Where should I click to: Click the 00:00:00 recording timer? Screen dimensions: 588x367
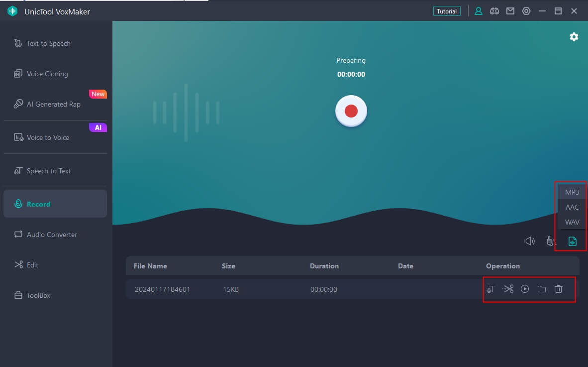pos(351,74)
